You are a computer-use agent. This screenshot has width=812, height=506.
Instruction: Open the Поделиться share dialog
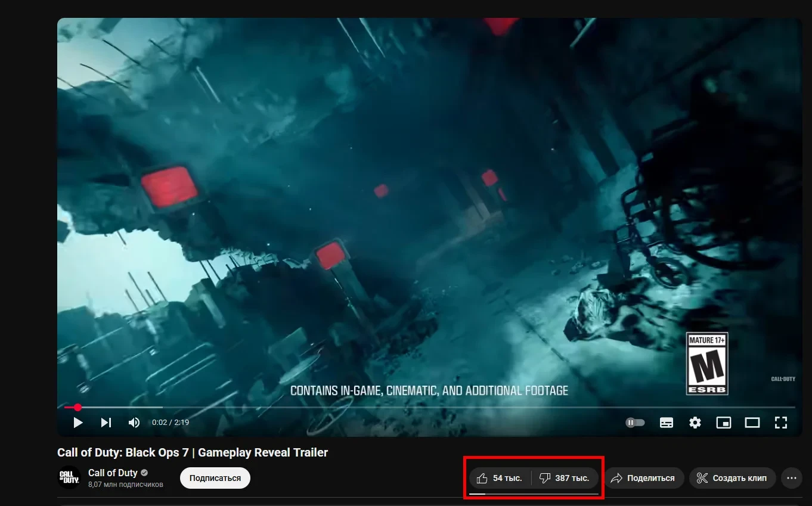tap(644, 478)
